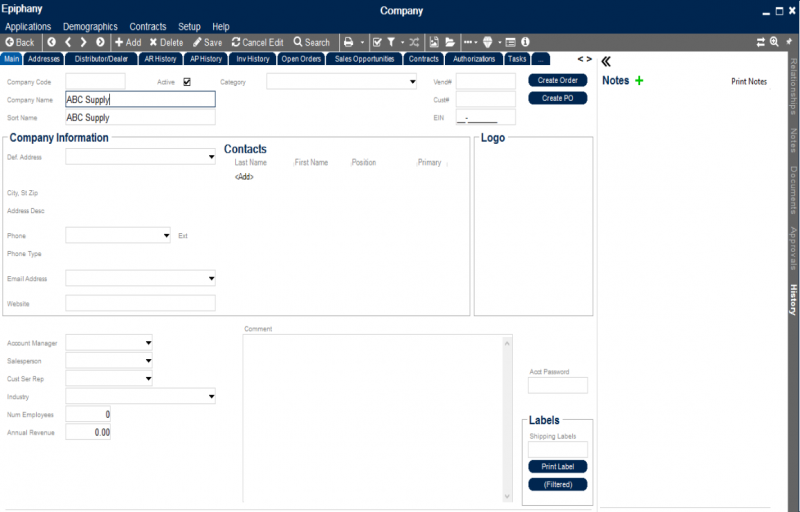Switch to the Authorizations tab
This screenshot has width=800, height=512.
[x=474, y=59]
